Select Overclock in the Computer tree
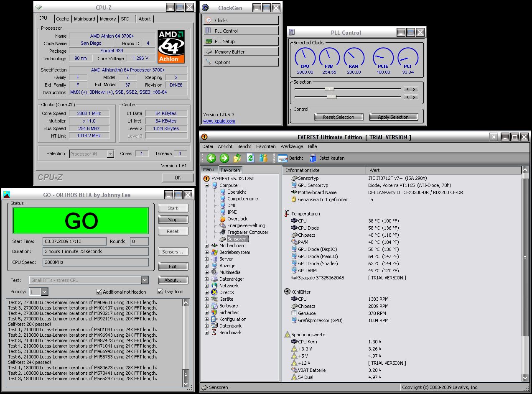The width and height of the screenshot is (532, 394). (237, 219)
